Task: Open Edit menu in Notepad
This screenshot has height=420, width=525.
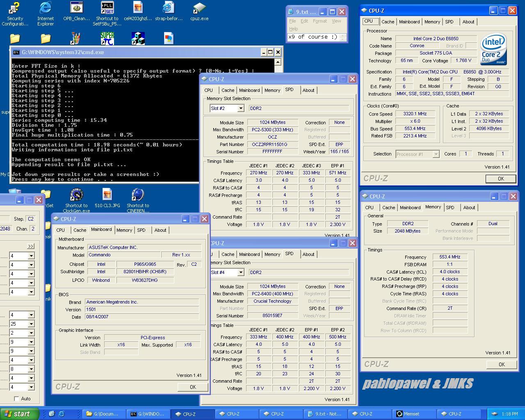Action: coord(304,21)
